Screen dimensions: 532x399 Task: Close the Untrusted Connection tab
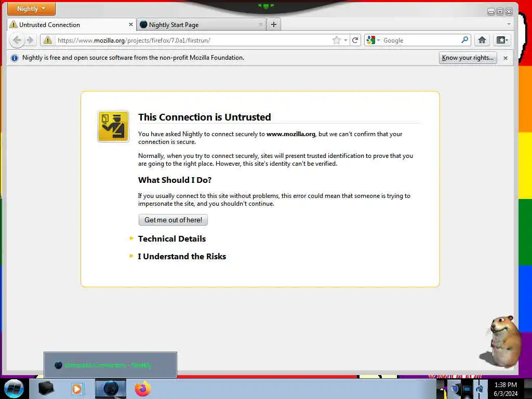point(130,25)
